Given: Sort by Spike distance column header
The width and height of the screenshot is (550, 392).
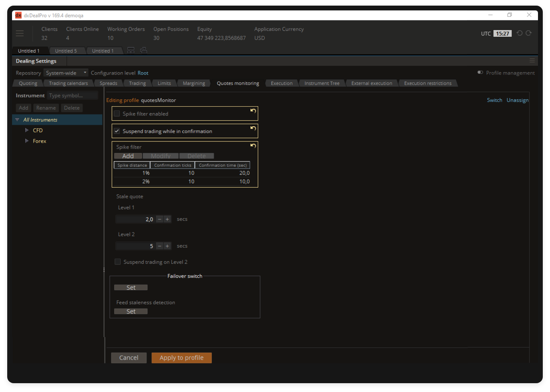Looking at the screenshot, I should [x=132, y=165].
